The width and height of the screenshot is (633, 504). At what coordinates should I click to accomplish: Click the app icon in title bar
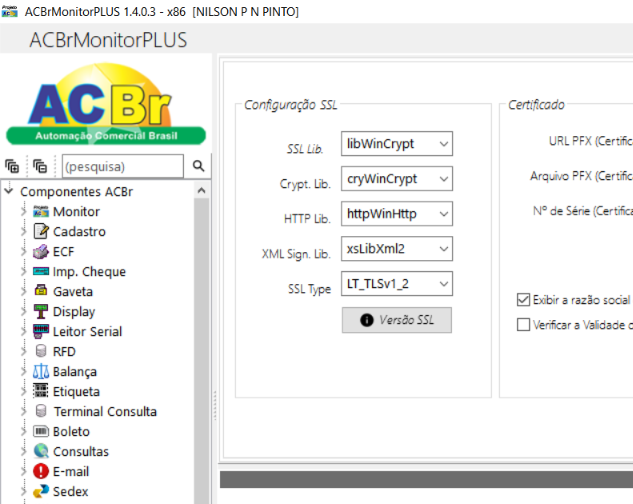(x=9, y=11)
